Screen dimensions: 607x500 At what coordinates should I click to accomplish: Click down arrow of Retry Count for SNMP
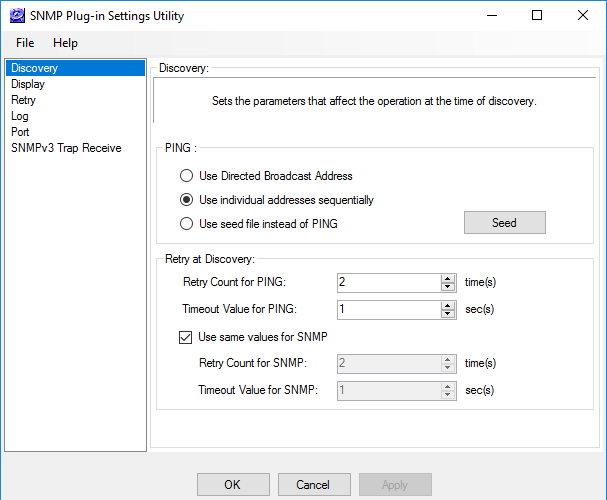pos(448,368)
